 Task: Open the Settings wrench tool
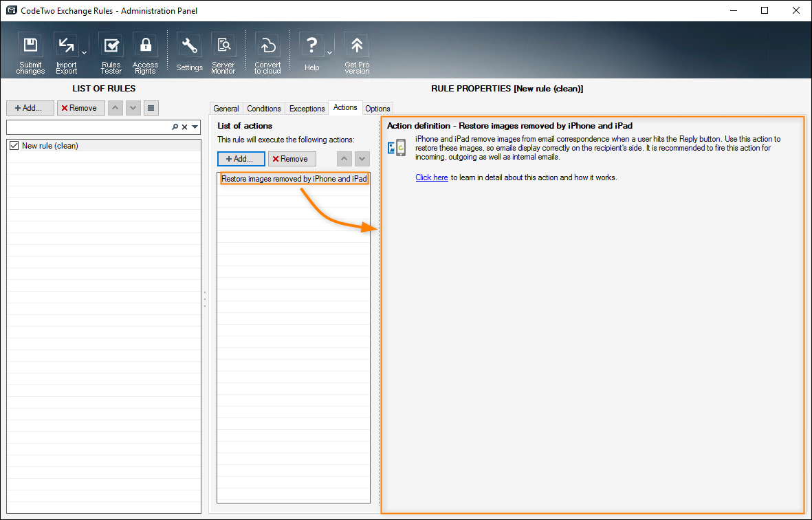pos(189,53)
